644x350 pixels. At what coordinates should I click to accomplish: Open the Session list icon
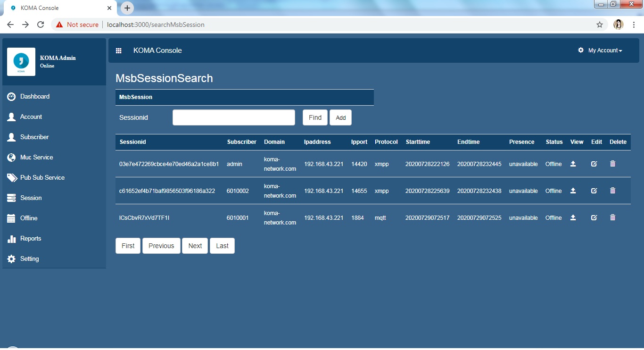coord(11,198)
